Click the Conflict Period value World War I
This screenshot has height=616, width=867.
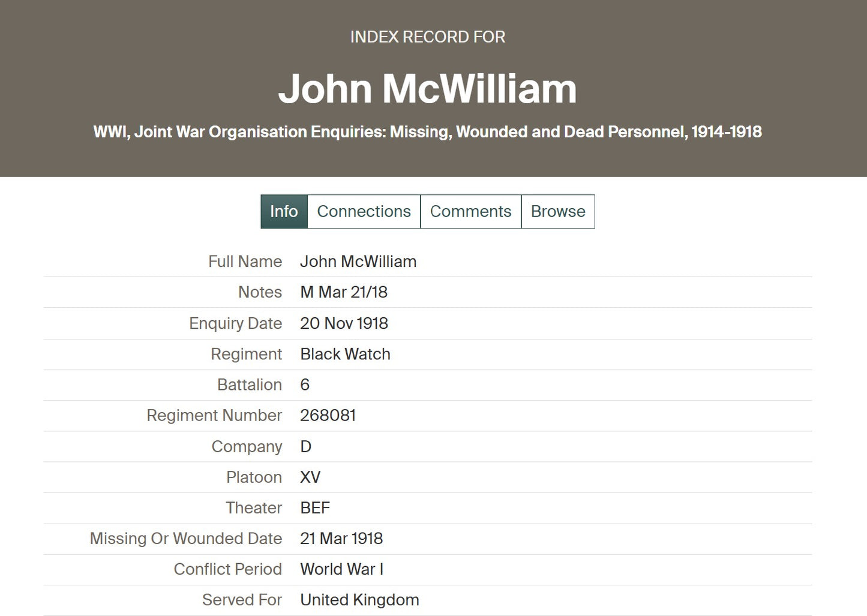pyautogui.click(x=341, y=569)
